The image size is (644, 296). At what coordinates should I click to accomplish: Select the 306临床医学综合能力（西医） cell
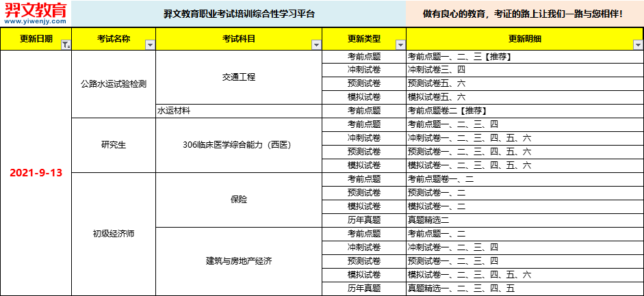[239, 145]
